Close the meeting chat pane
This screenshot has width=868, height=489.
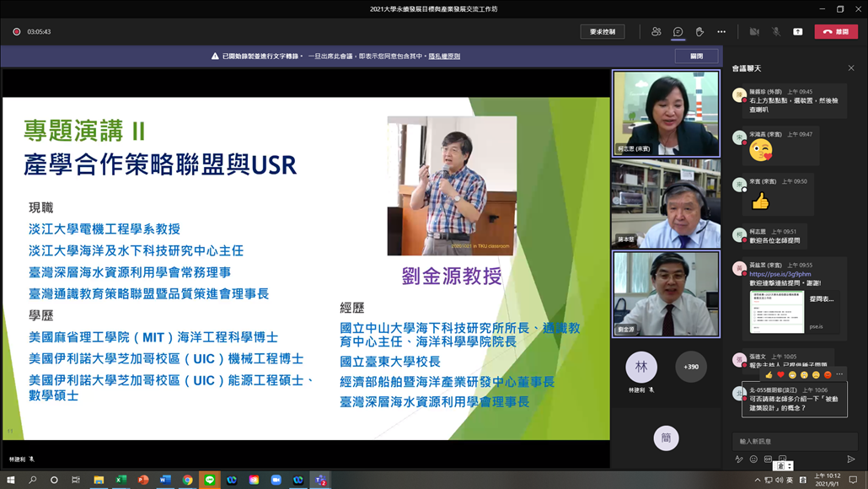pos(851,68)
